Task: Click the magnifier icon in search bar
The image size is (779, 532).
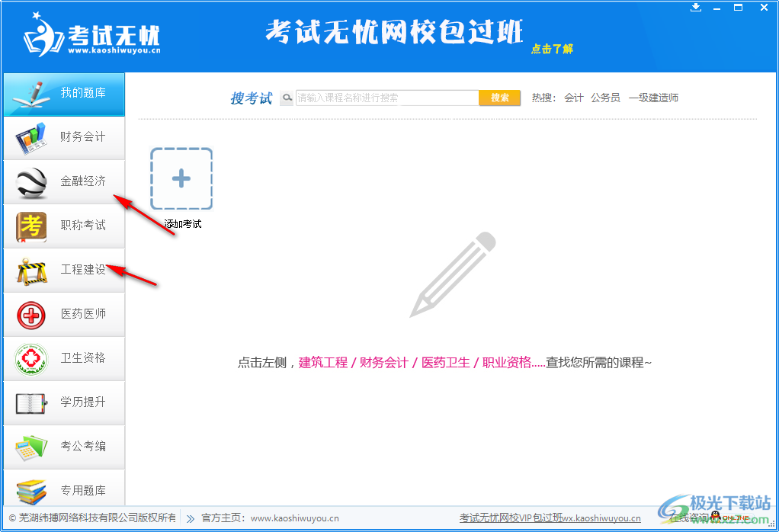Action: click(286, 98)
